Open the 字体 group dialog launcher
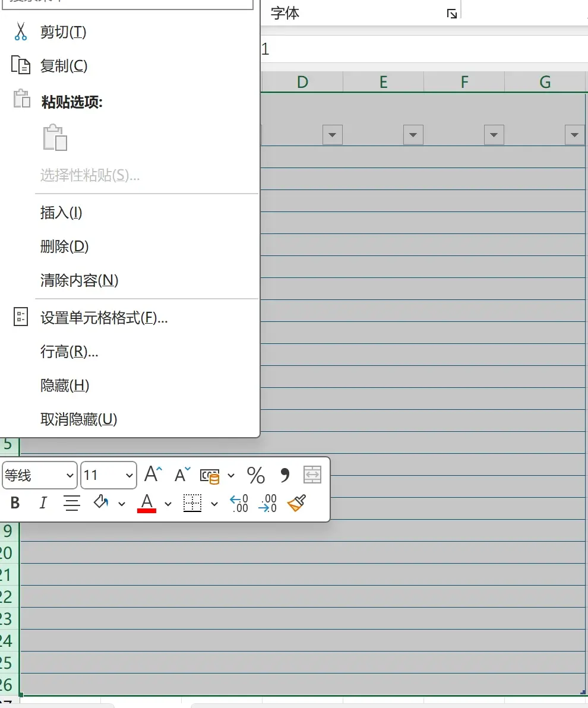The width and height of the screenshot is (588, 708). tap(451, 14)
